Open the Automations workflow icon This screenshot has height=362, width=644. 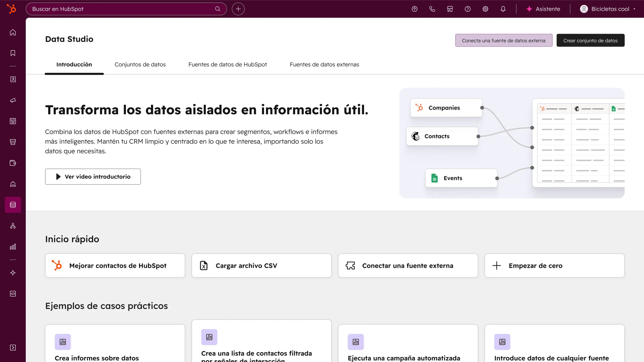point(13,226)
